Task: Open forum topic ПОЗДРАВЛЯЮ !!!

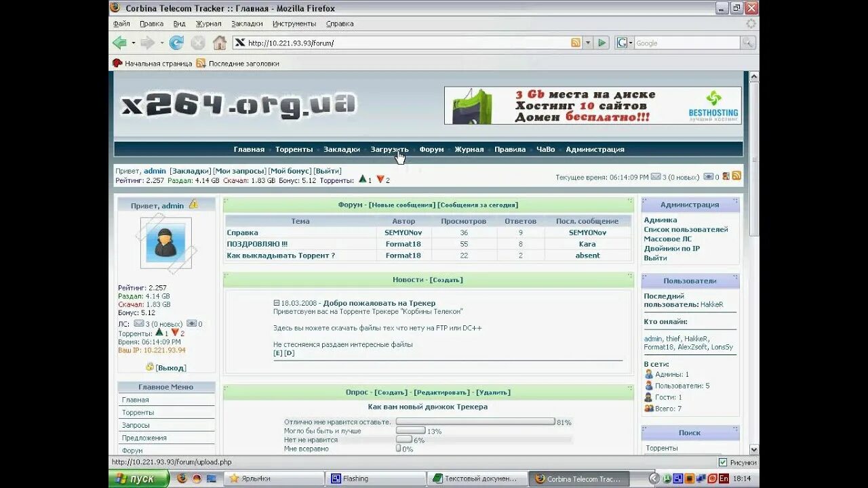Action: [x=257, y=244]
